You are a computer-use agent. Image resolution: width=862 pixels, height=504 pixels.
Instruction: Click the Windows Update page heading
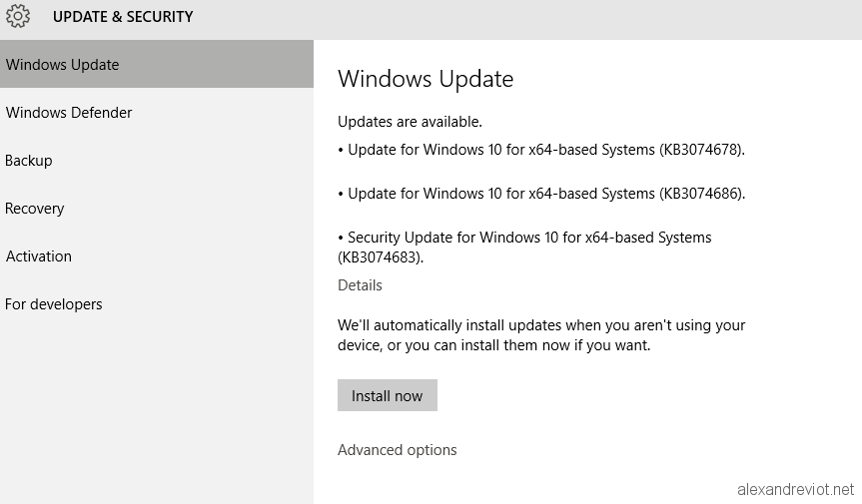(x=426, y=79)
